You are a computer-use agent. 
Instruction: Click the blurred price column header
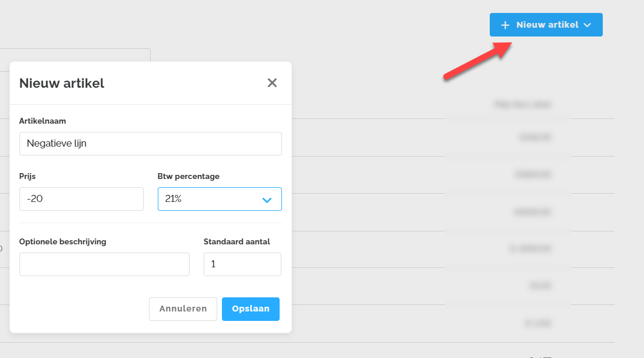click(x=522, y=105)
